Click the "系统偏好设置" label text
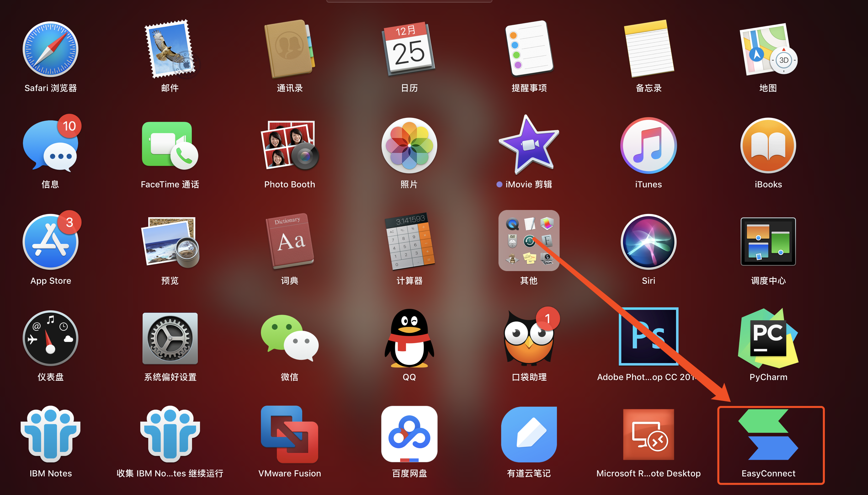 coord(170,377)
